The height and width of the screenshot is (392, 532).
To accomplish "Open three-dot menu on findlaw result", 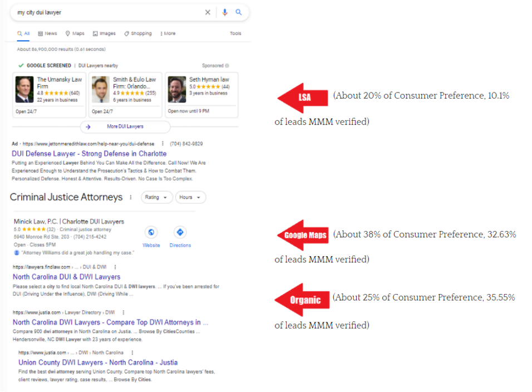I will (x=114, y=267).
